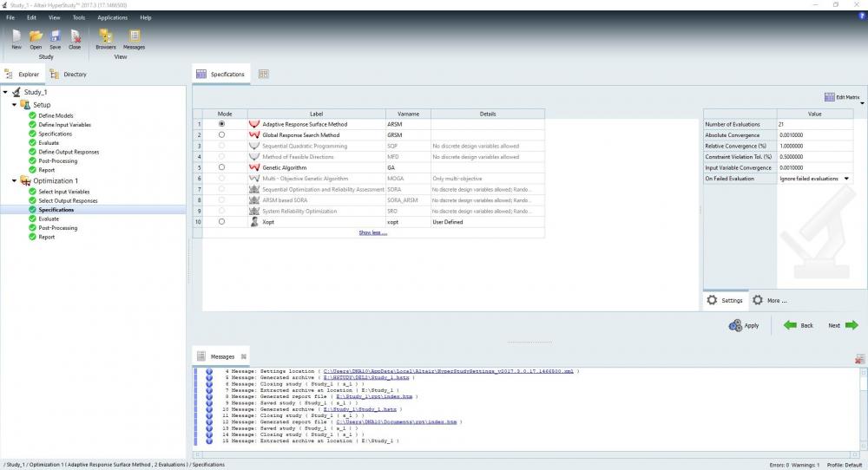Close the Messages panel tab
868x470 pixels.
[x=244, y=356]
